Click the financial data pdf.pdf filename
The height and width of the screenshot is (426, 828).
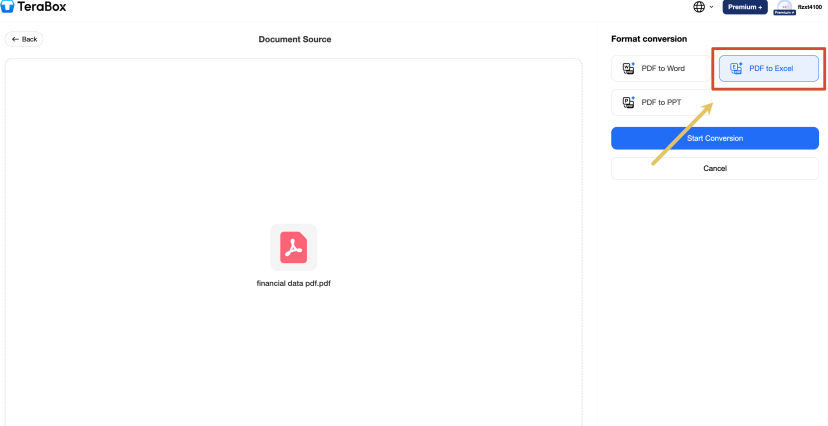point(294,283)
